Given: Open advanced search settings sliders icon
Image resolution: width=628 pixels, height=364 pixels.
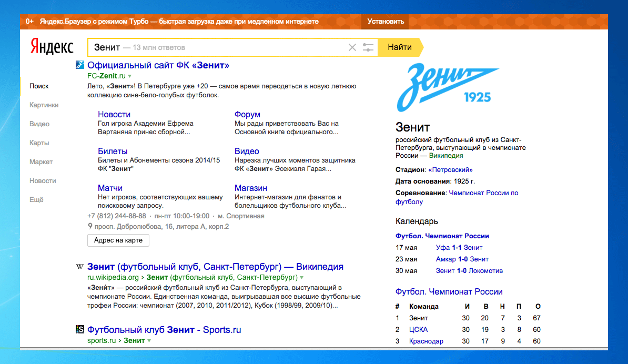Looking at the screenshot, I should click(368, 47).
